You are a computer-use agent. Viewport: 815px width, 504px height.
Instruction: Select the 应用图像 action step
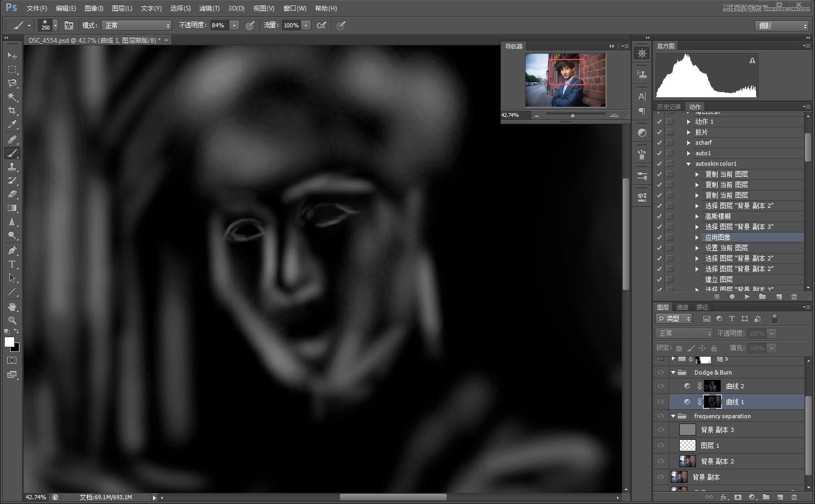(718, 237)
